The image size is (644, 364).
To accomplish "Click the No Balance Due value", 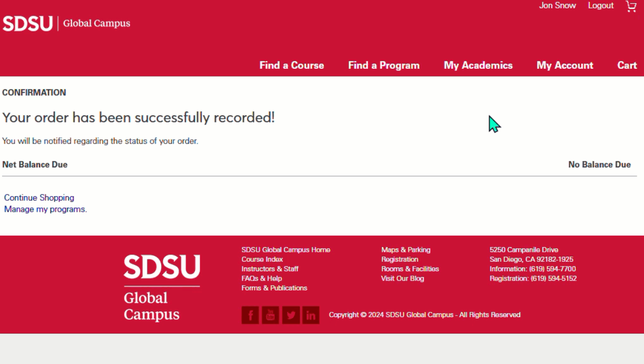I will (599, 165).
